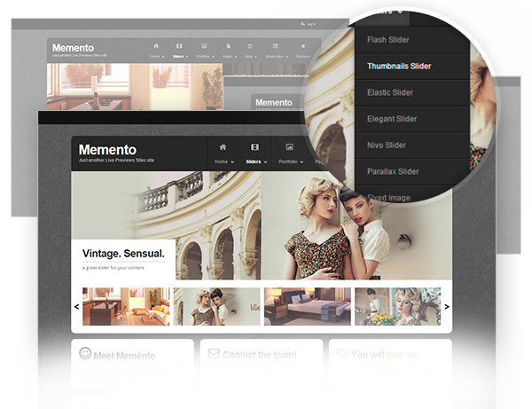Image resolution: width=532 pixels, height=409 pixels.
Task: Expand the Sliders dropdown arrow in the front window
Action: click(265, 161)
